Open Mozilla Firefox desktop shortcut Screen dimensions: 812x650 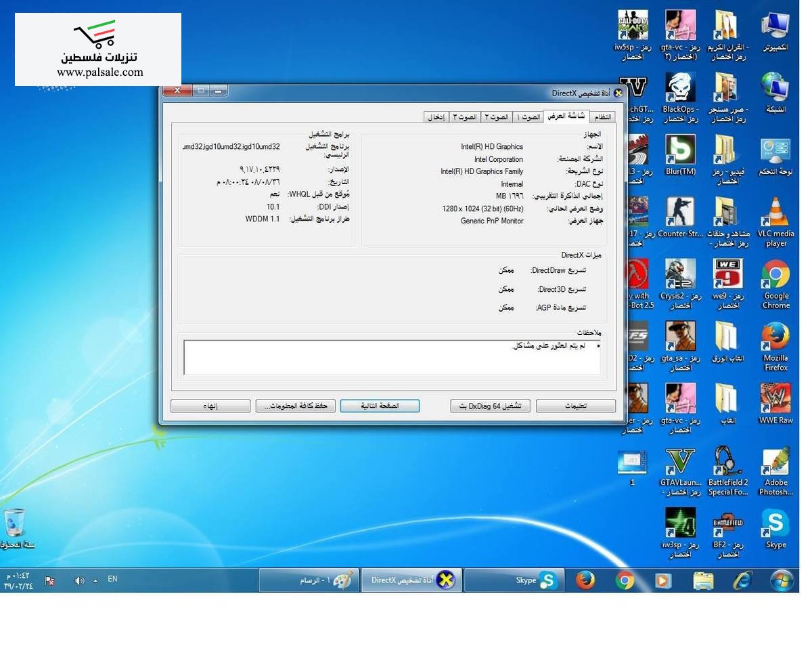775,337
